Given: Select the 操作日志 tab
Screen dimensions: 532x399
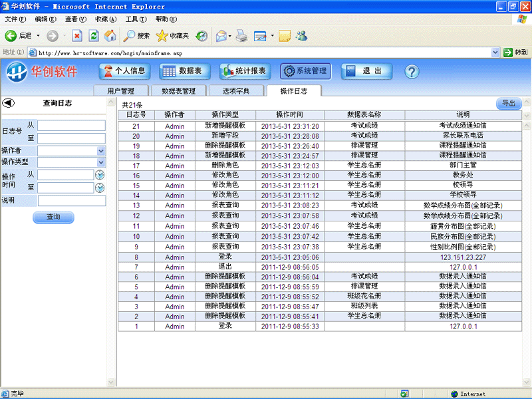Looking at the screenshot, I should (294, 90).
